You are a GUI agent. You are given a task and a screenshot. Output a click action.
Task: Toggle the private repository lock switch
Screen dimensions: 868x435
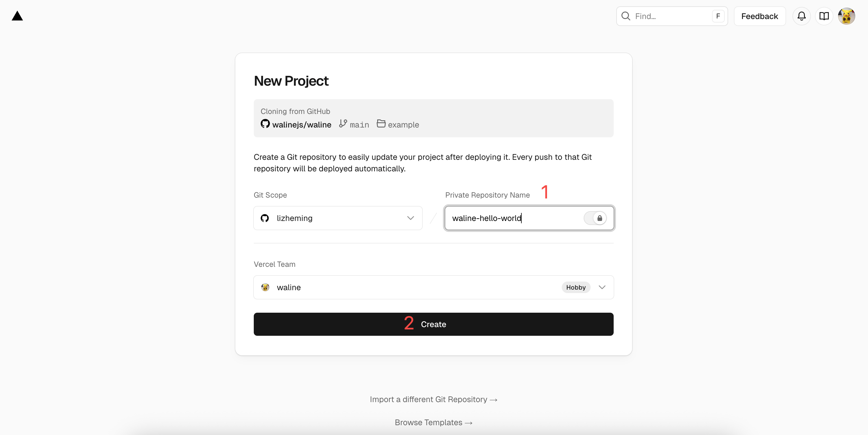[595, 218]
